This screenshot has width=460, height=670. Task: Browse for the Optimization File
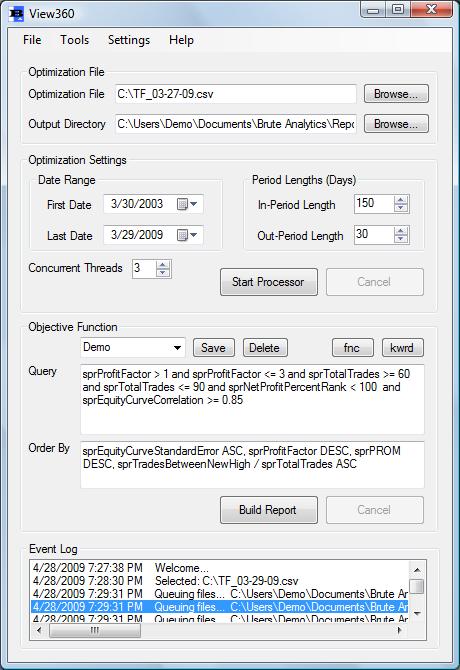tap(396, 94)
